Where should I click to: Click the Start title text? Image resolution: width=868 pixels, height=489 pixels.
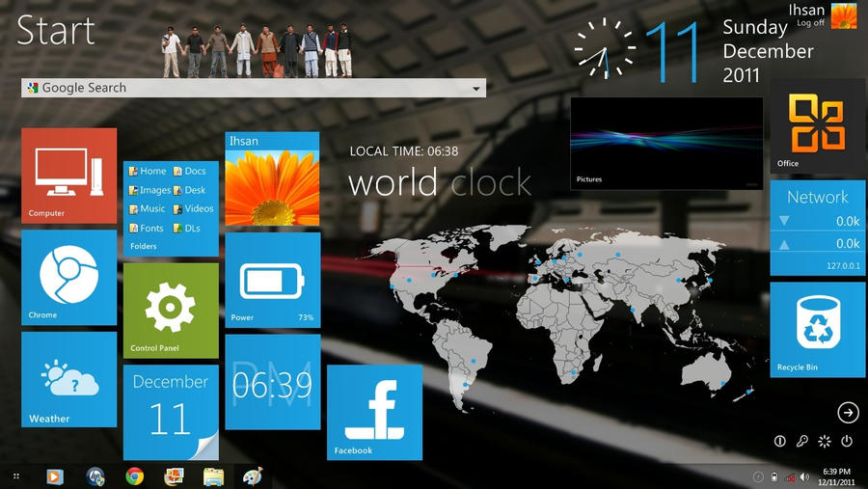pyautogui.click(x=56, y=30)
